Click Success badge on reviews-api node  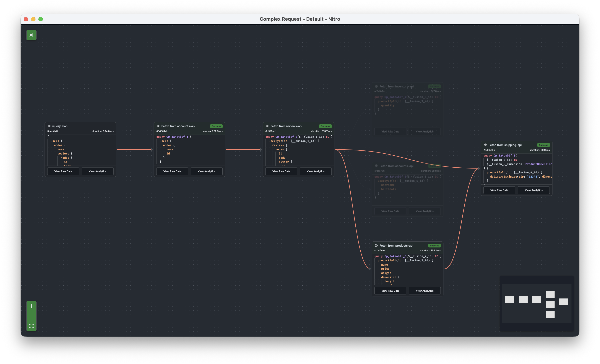pyautogui.click(x=325, y=126)
